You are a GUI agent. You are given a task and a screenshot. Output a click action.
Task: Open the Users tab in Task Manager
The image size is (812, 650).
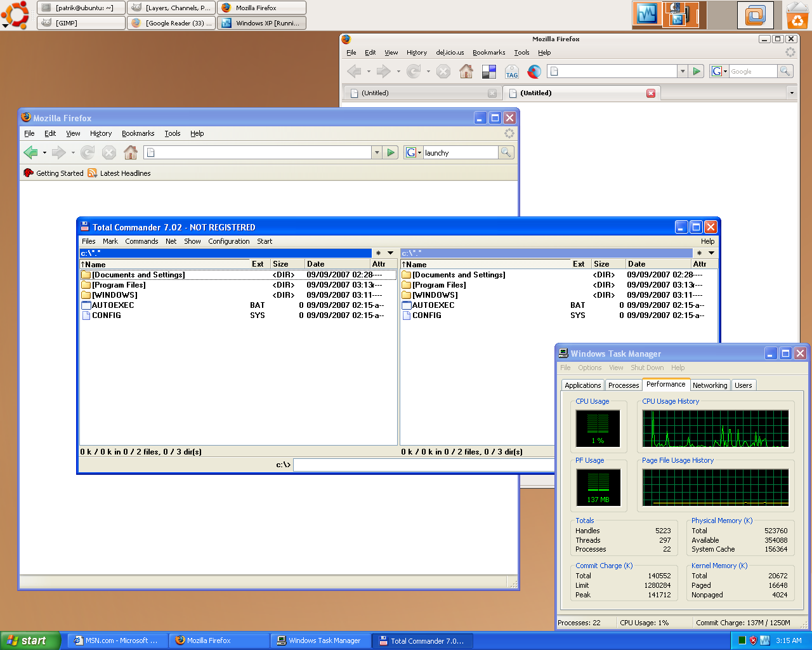point(743,385)
